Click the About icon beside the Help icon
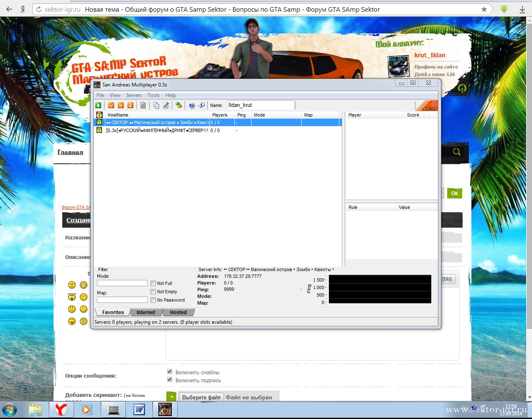This screenshot has height=419, width=532. point(201,105)
